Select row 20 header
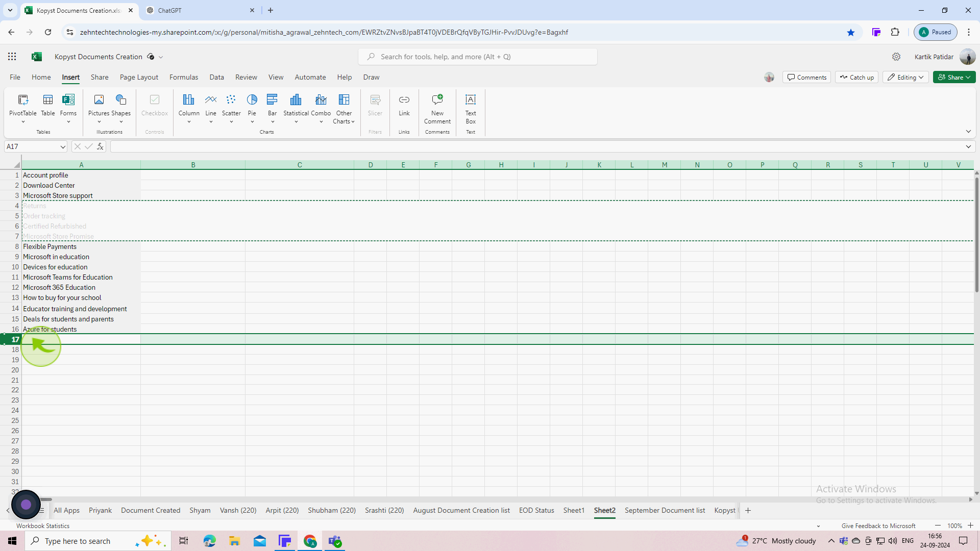Image resolution: width=980 pixels, height=551 pixels. (11, 370)
